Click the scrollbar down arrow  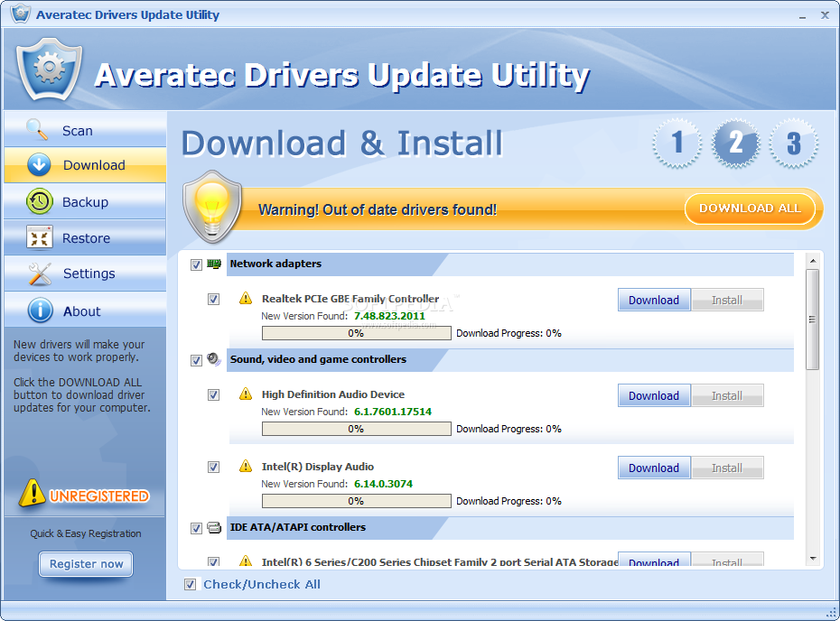pyautogui.click(x=813, y=559)
